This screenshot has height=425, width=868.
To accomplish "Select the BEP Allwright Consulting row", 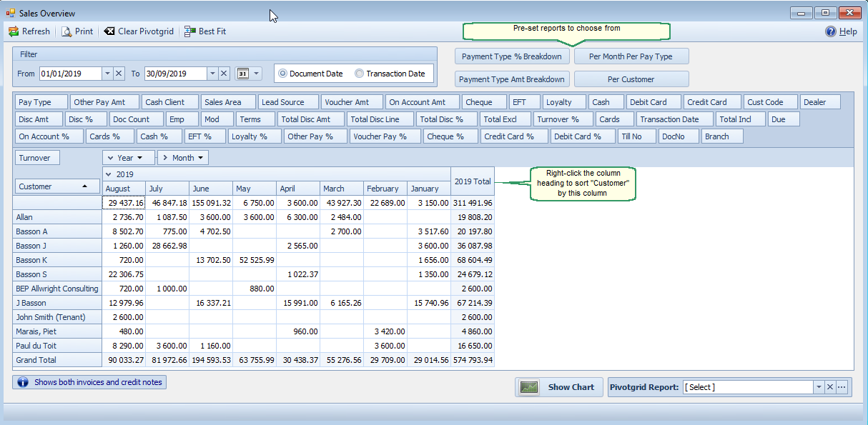I will [x=58, y=289].
